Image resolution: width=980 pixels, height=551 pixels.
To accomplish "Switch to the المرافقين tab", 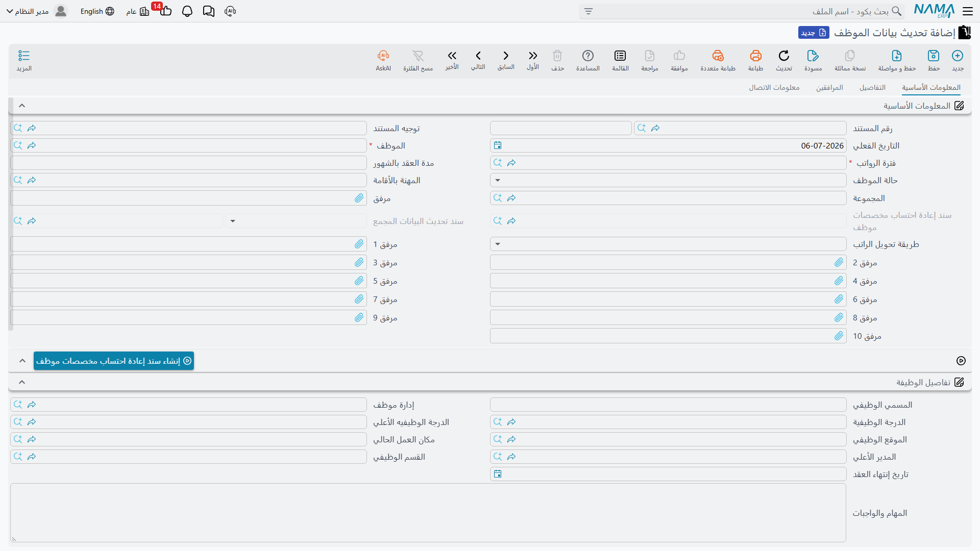I will [x=829, y=88].
